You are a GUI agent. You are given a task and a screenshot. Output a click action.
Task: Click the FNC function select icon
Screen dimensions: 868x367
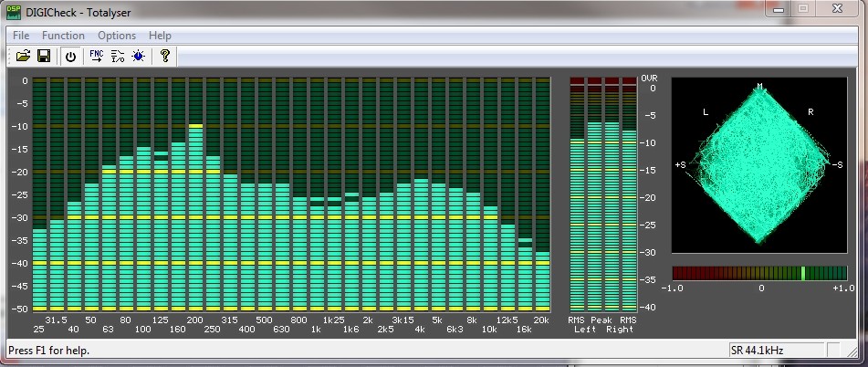tap(96, 57)
